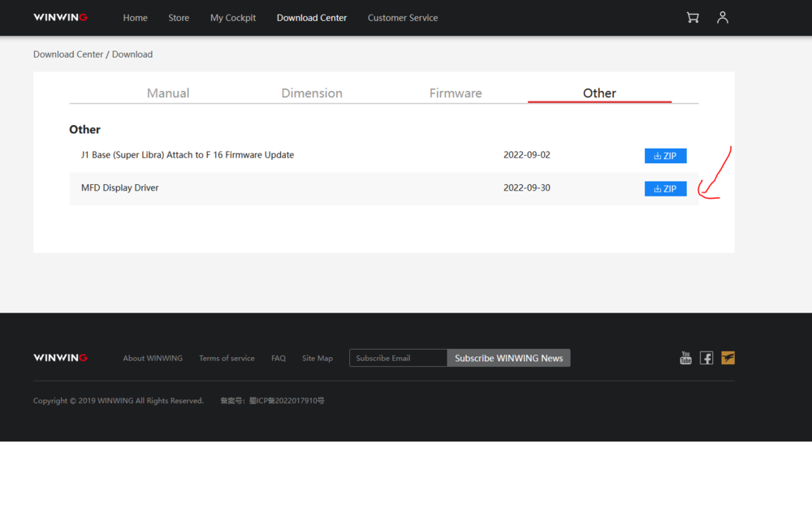Open the Customer Service menu item
The height and width of the screenshot is (508, 812).
point(403,18)
